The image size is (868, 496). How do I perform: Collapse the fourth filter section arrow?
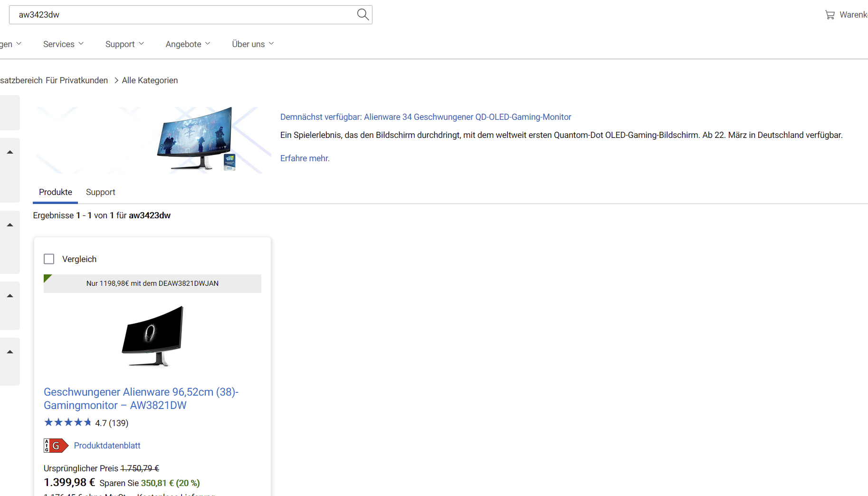(x=10, y=352)
